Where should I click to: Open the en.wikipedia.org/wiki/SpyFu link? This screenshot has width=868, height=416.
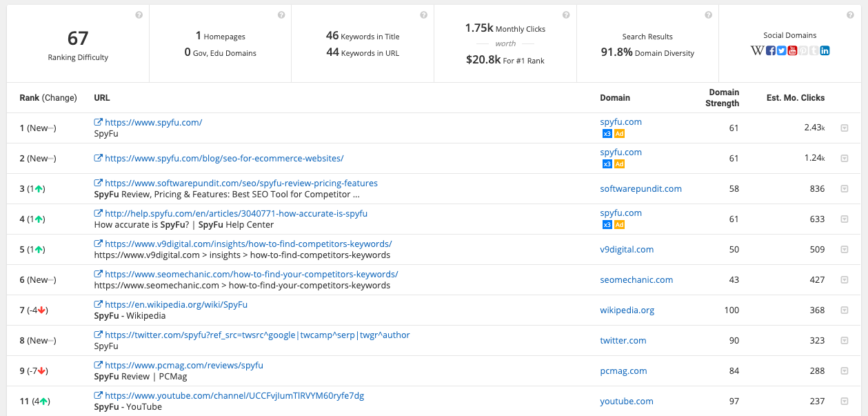[x=176, y=305]
